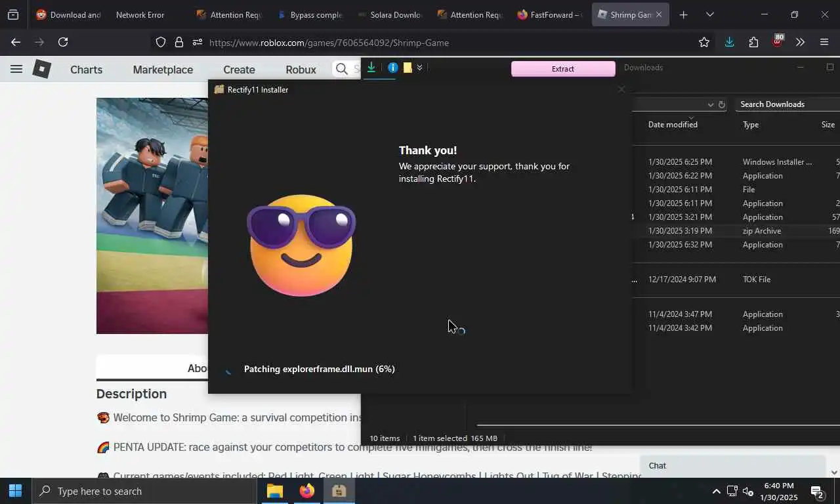The image size is (840, 504).
Task: Click yellow new folder icon in Explorer
Action: (x=408, y=68)
